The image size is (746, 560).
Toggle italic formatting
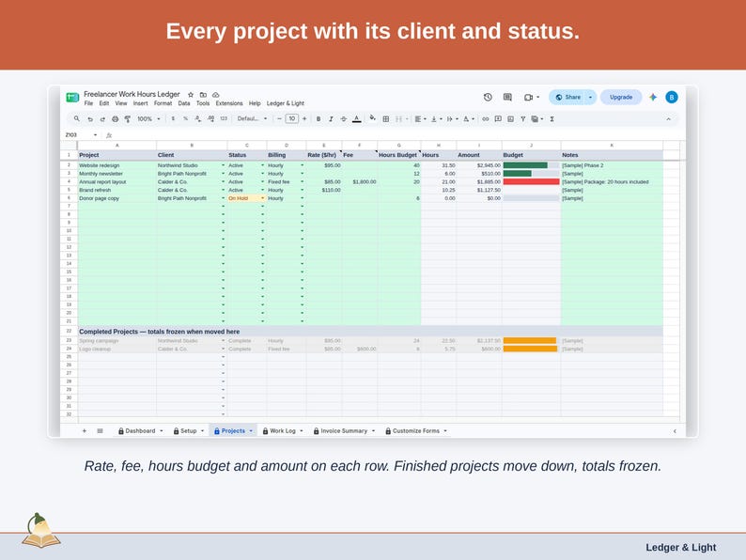pyautogui.click(x=331, y=119)
